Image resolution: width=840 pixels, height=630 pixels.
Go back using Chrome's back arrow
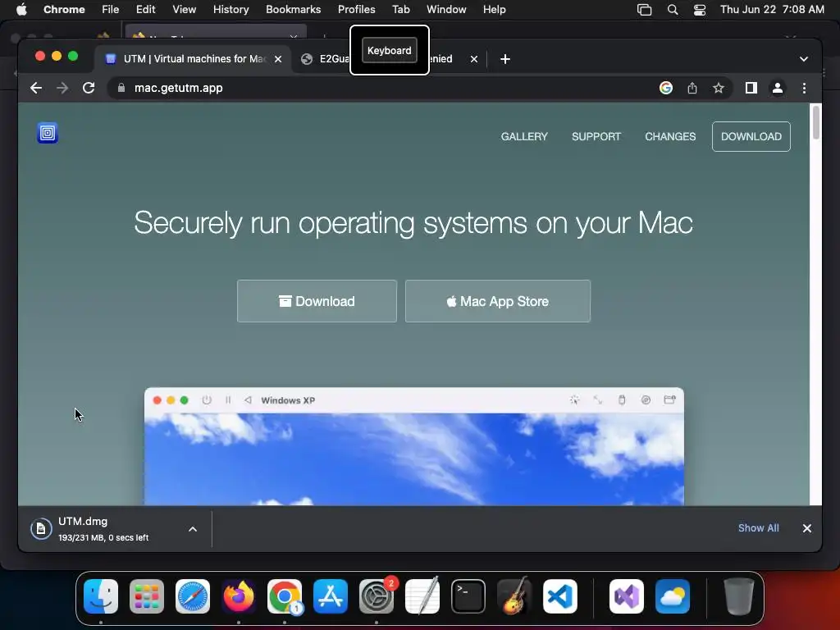tap(36, 88)
